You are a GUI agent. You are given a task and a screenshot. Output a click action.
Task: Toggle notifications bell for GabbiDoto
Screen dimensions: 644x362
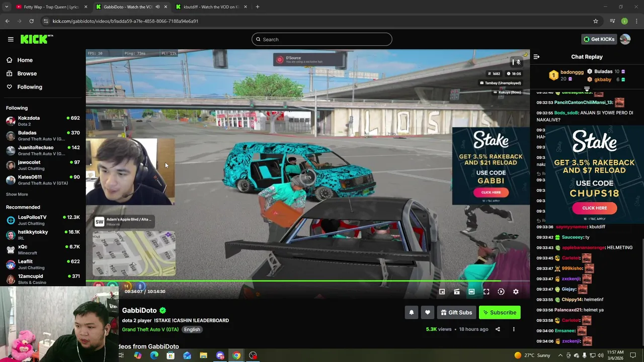[x=412, y=313]
